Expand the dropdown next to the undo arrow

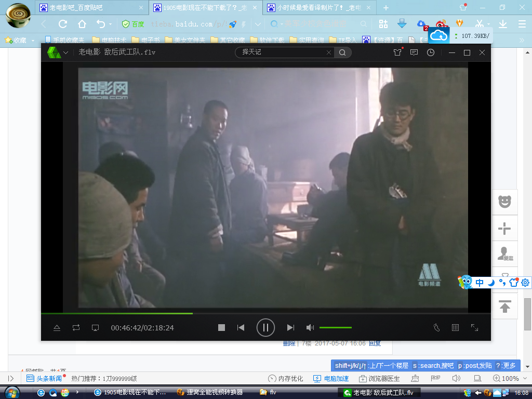pos(110,24)
